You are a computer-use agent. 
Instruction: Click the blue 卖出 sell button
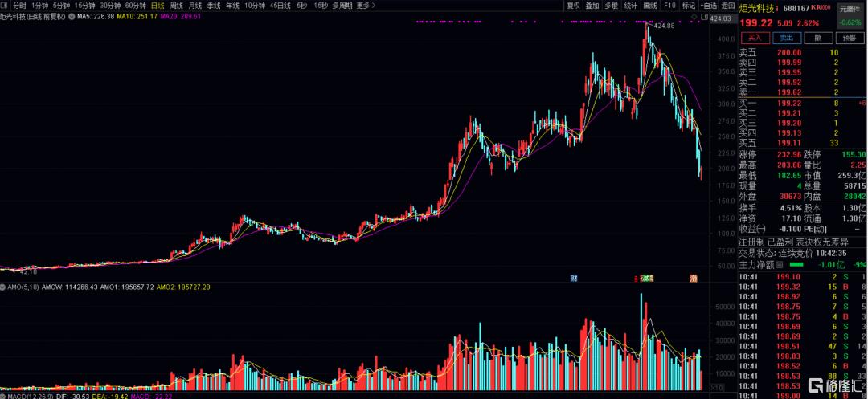tap(787, 38)
